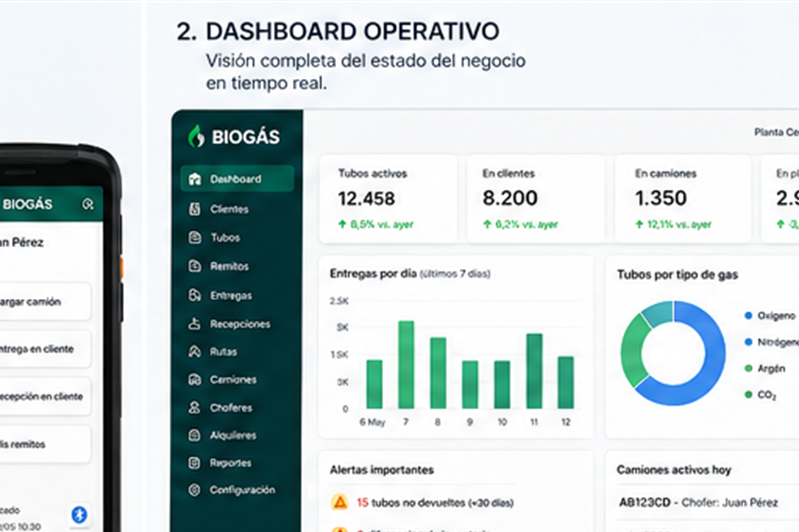Viewport: 799px width, 532px height.
Task: Click the Recepciones icon in sidebar
Action: click(x=194, y=324)
